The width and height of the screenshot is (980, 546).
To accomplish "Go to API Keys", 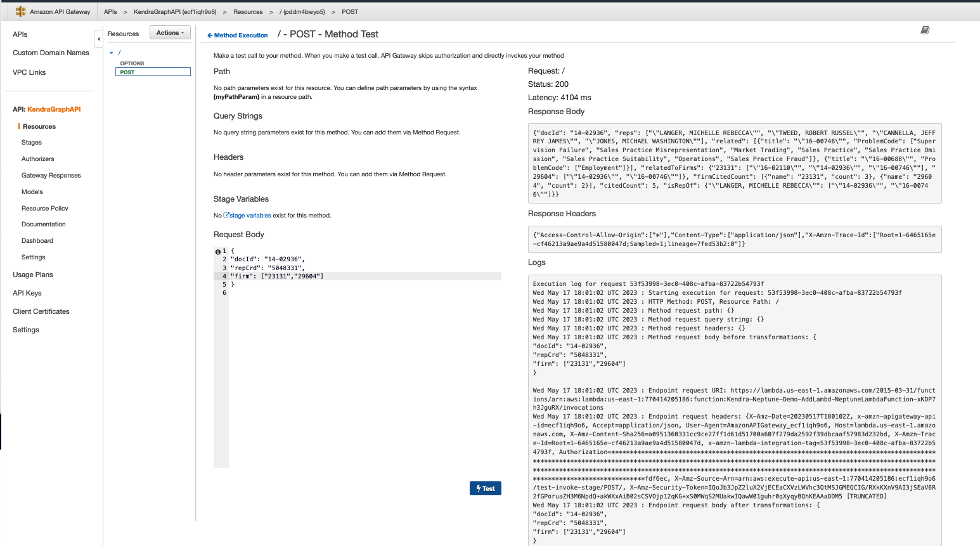I will coord(27,293).
